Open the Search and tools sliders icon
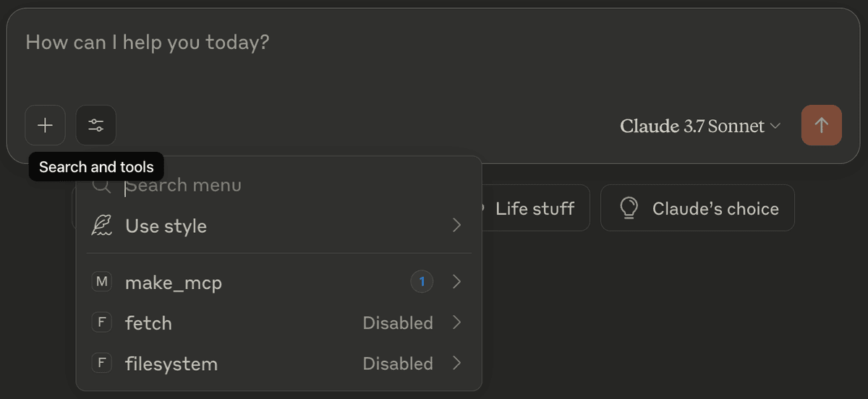 click(x=95, y=125)
